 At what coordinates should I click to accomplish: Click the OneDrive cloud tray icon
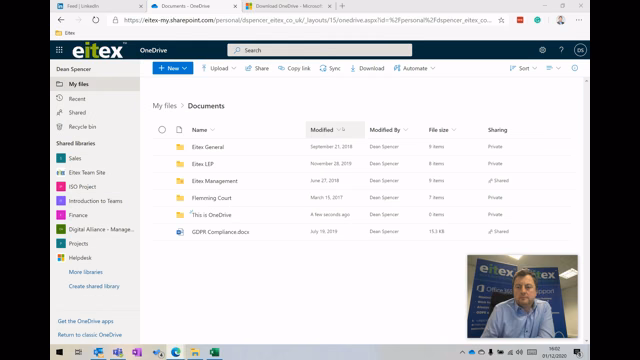472,352
